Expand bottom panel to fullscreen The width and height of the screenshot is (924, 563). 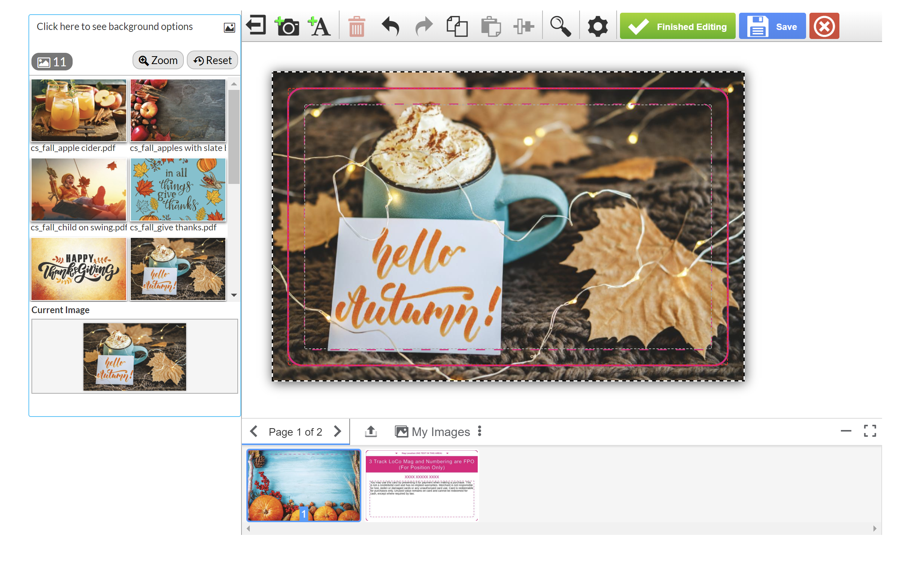coord(870,431)
